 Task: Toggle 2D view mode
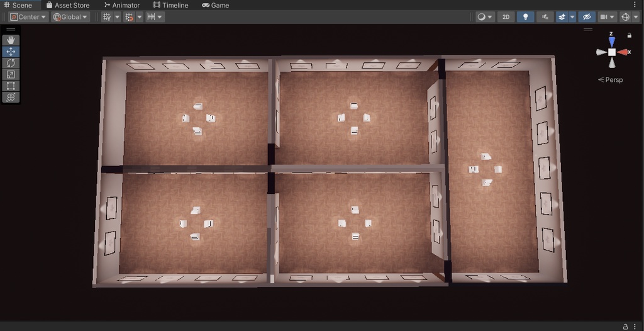506,17
